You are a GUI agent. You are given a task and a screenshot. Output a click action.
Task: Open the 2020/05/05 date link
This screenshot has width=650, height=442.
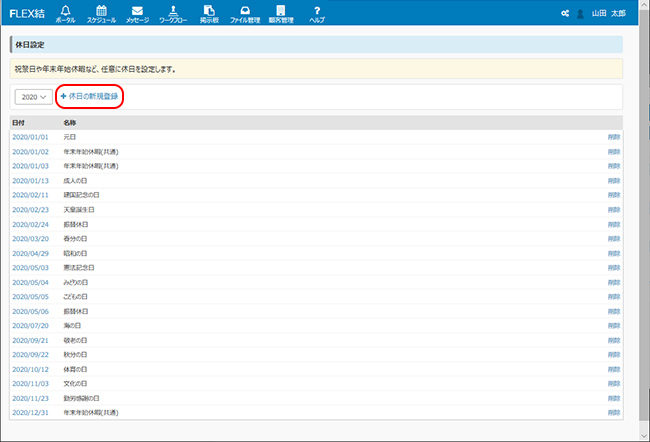tap(30, 297)
